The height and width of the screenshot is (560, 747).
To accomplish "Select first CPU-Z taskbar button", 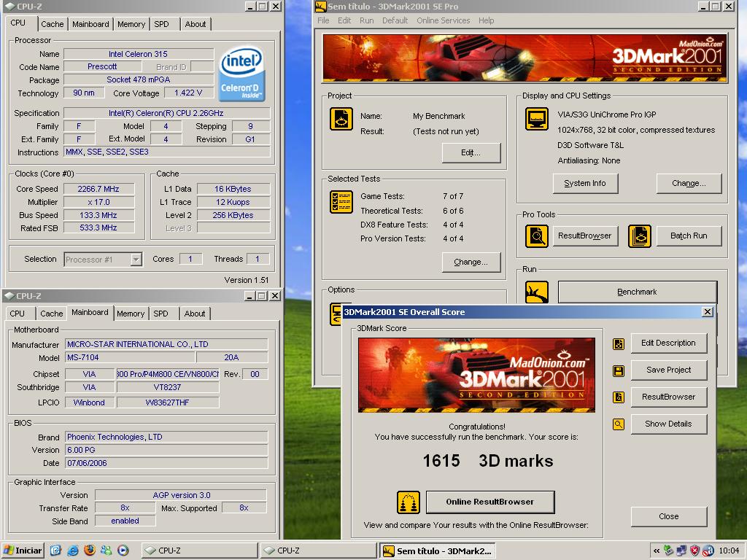I will (x=199, y=551).
